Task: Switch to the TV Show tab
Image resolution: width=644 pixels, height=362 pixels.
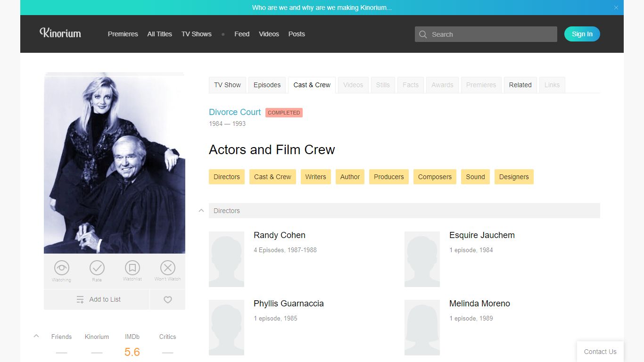Action: [x=227, y=85]
